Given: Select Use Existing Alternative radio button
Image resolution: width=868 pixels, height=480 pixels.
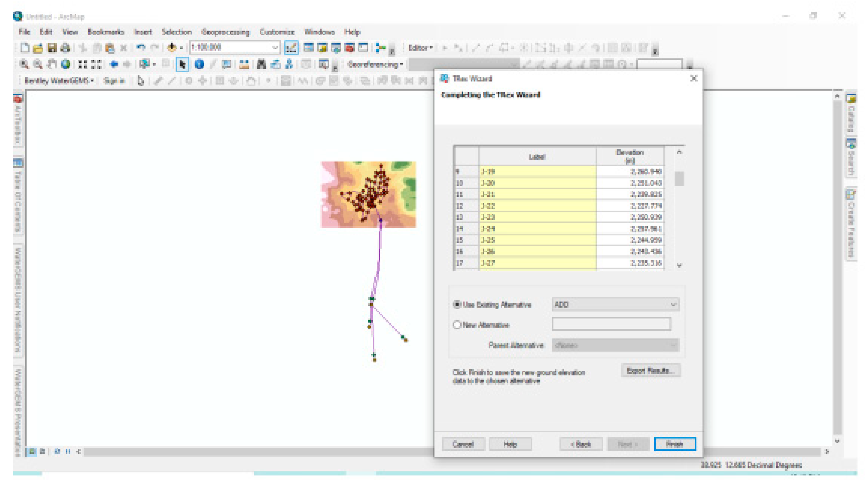Looking at the screenshot, I should click(457, 304).
